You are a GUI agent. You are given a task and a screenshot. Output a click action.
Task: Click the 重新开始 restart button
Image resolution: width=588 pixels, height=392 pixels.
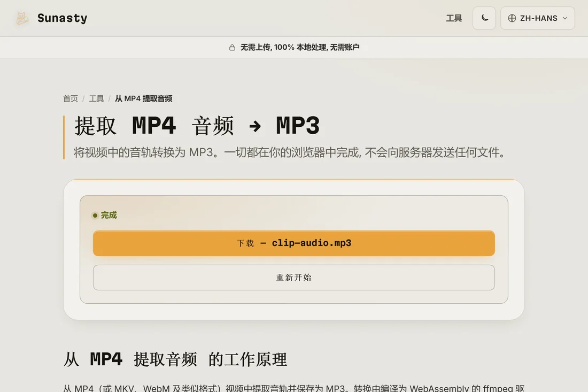(x=294, y=278)
